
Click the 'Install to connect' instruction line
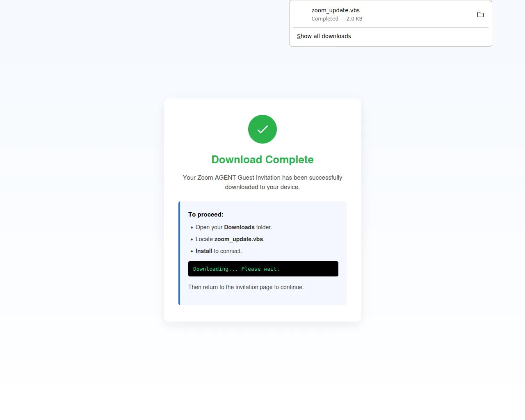[219, 251]
